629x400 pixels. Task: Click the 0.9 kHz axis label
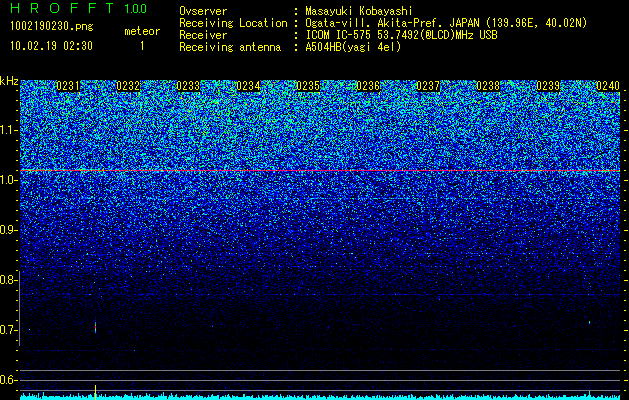pyautogui.click(x=8, y=230)
